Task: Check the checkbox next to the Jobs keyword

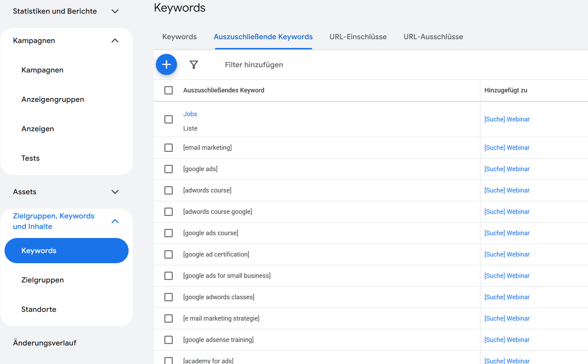Action: click(169, 119)
